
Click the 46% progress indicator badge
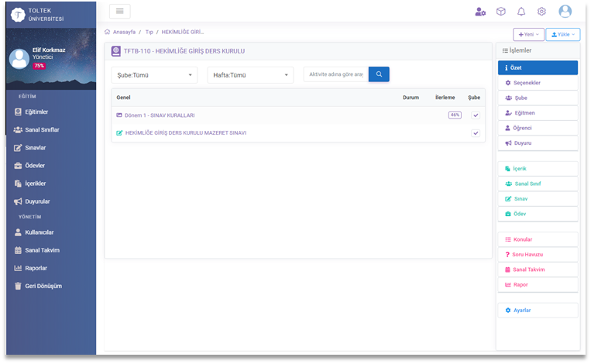click(x=455, y=115)
